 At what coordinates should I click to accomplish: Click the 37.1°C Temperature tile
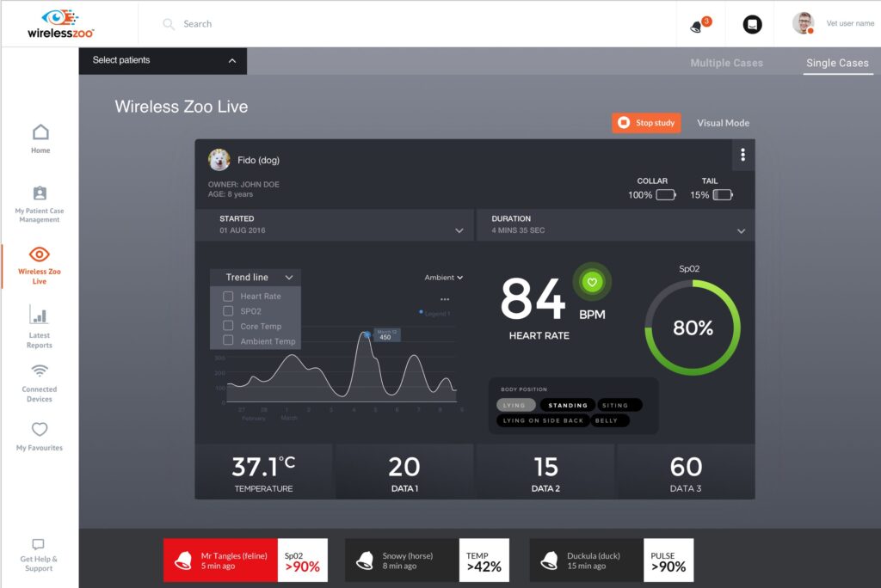[263, 472]
